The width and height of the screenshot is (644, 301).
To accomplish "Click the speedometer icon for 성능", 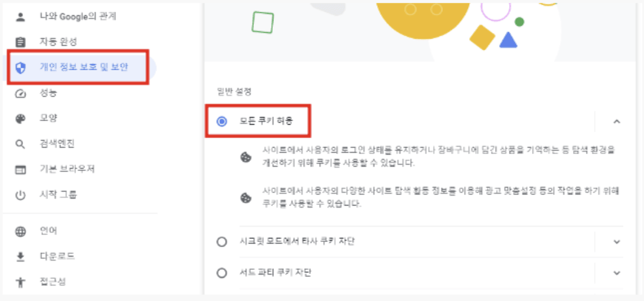I will click(21, 94).
